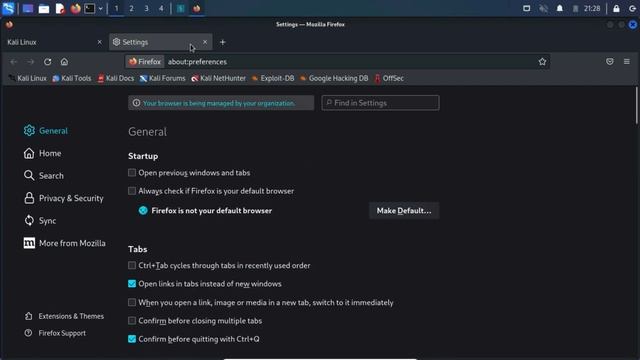
Task: Open the Pocket save icon
Action: point(610,62)
